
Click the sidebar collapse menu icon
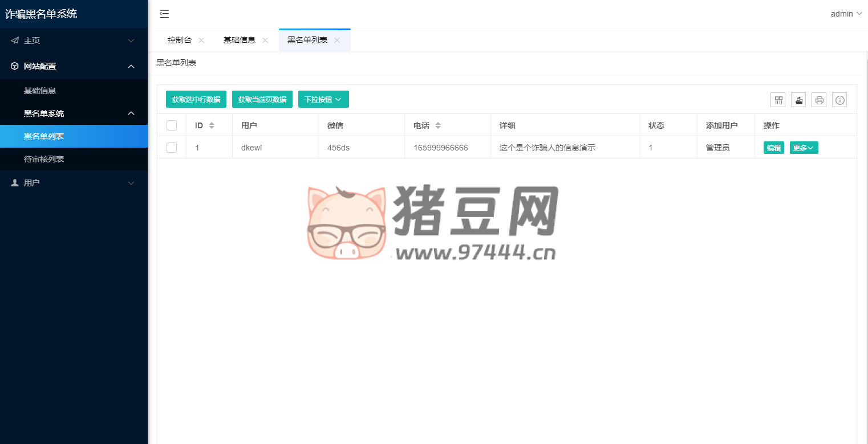pyautogui.click(x=164, y=14)
